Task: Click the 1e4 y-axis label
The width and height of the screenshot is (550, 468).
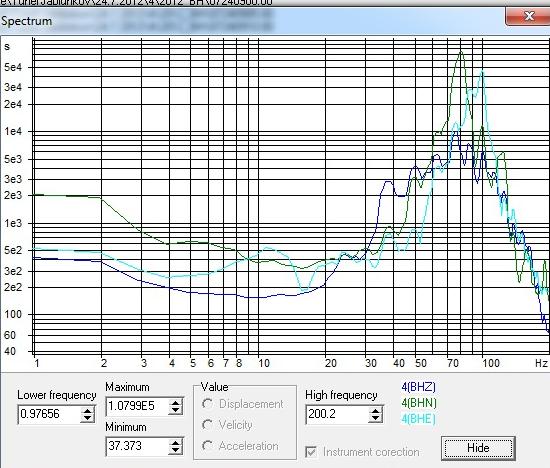Action: click(13, 131)
